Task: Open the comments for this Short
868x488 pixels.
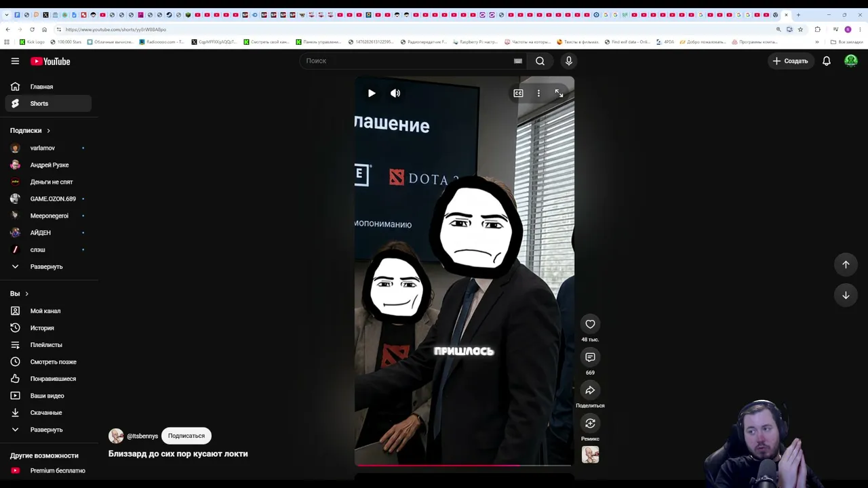Action: point(590,357)
